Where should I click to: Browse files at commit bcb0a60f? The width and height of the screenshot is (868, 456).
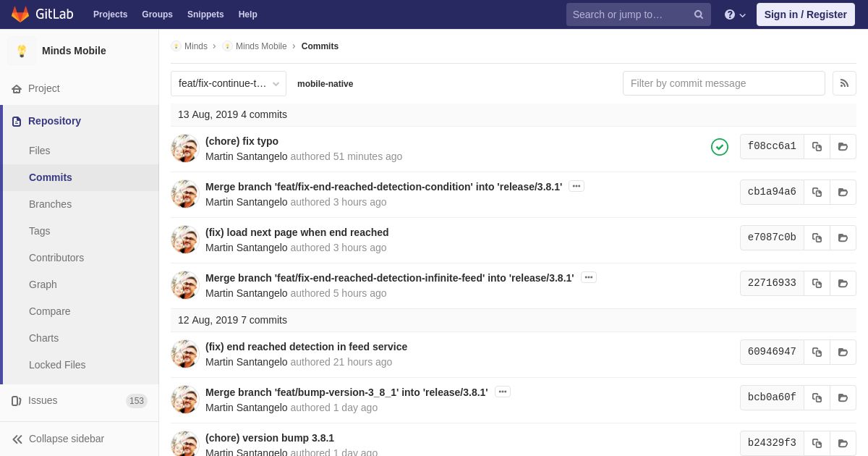pyautogui.click(x=843, y=397)
